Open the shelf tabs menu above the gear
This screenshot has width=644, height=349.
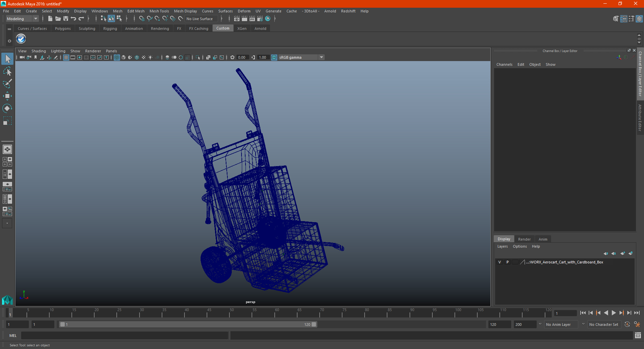pos(9,29)
